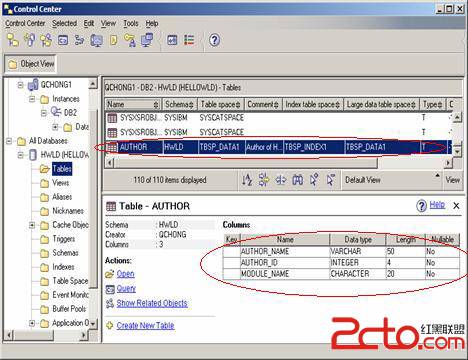Viewport: 468px width, 360px height.
Task: Open the Default View dropdown
Action: pyautogui.click(x=392, y=180)
